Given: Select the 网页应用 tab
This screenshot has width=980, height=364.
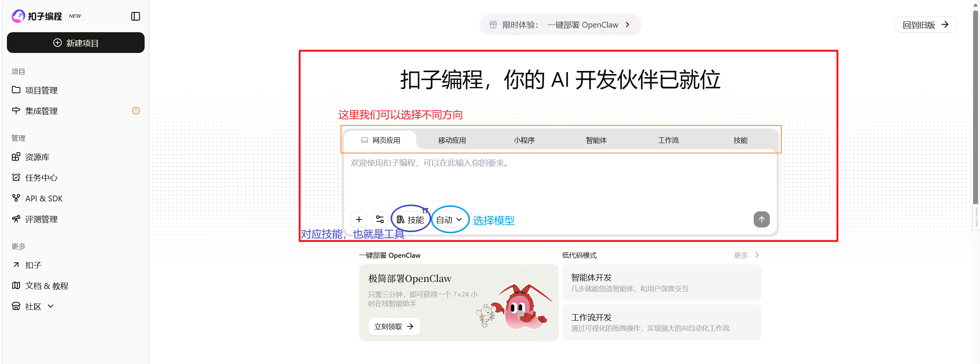Looking at the screenshot, I should point(380,140).
